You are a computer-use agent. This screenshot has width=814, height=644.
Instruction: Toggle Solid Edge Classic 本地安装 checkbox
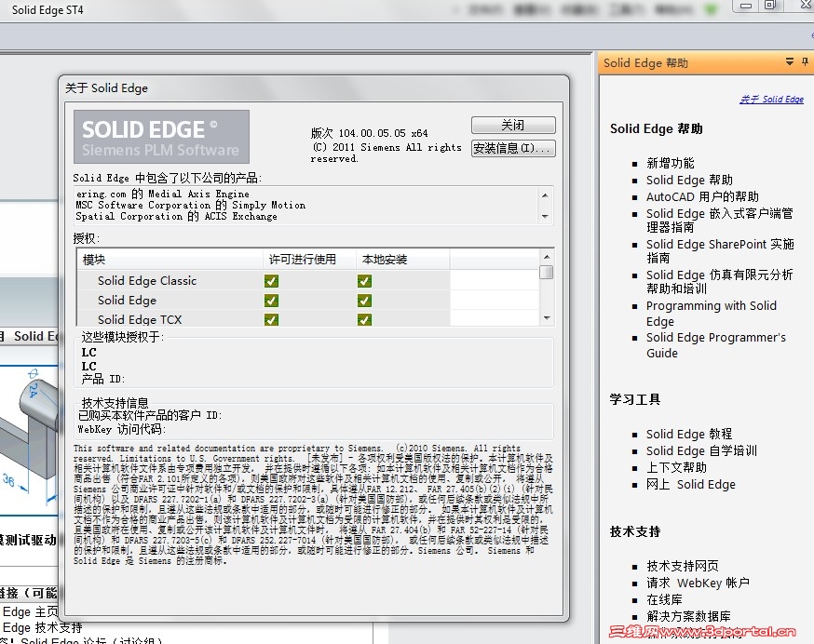click(364, 281)
